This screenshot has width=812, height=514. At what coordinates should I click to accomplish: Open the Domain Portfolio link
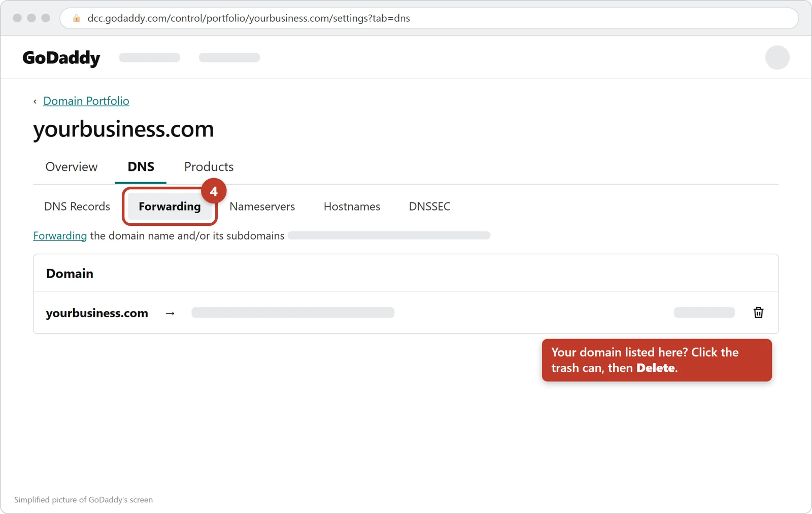[86, 101]
